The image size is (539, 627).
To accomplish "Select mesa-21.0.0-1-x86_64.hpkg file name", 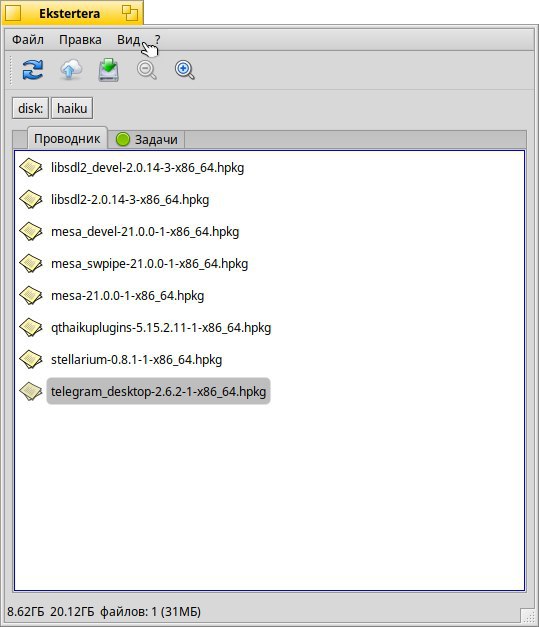I will point(127,296).
